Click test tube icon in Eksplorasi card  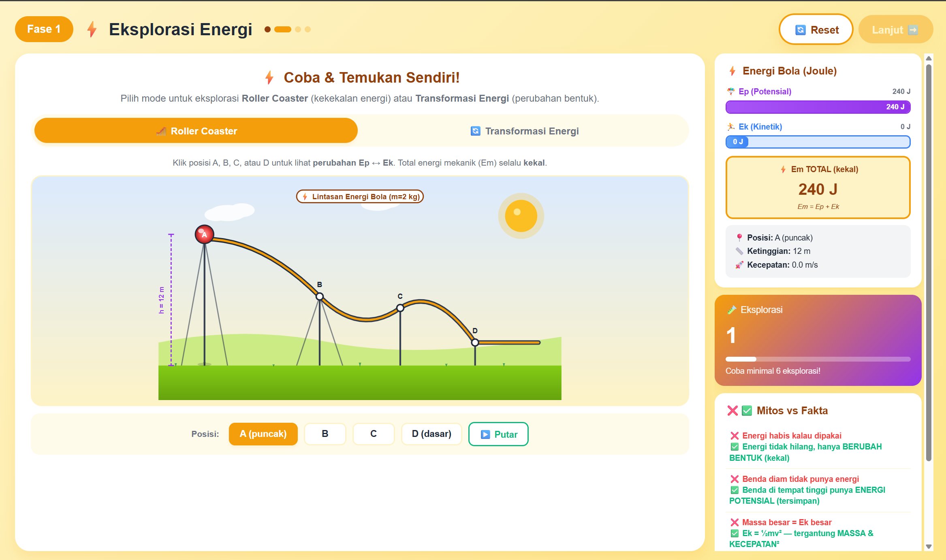tap(731, 310)
